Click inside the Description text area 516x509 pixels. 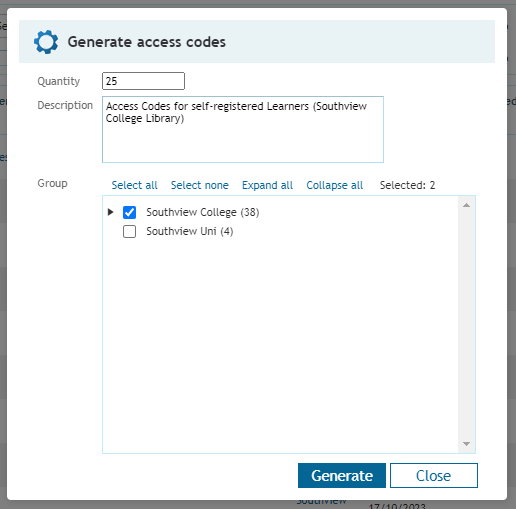pyautogui.click(x=243, y=129)
